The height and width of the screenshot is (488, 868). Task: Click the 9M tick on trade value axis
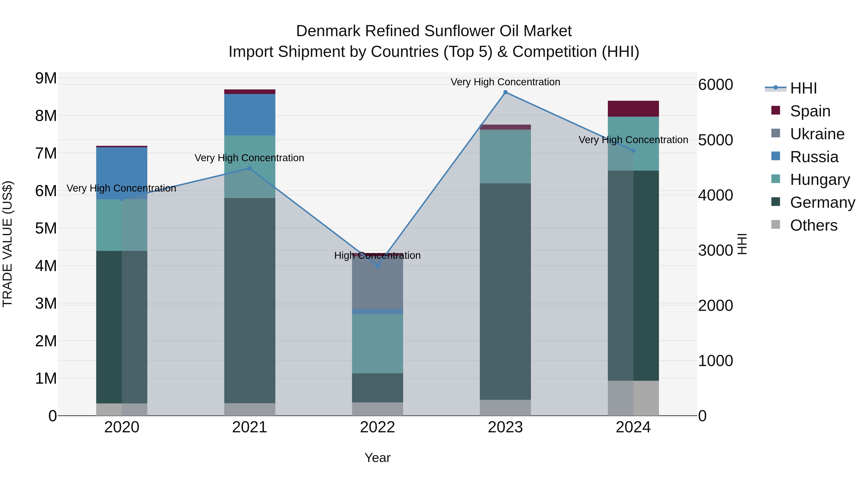[x=46, y=78]
